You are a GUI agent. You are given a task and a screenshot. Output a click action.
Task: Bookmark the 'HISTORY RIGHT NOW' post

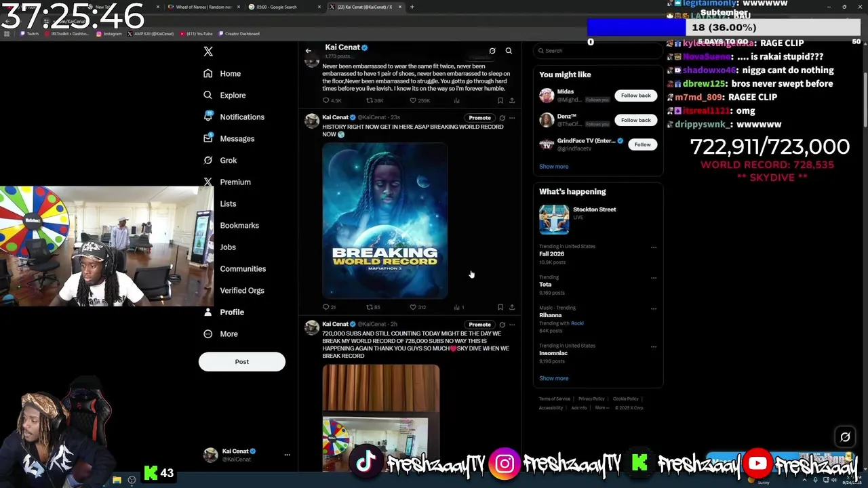(x=500, y=307)
